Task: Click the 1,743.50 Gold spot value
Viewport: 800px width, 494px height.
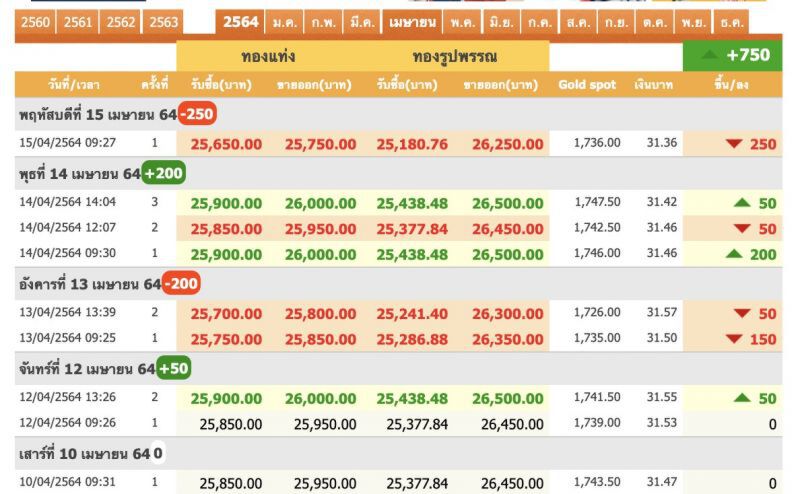Action: point(597,481)
